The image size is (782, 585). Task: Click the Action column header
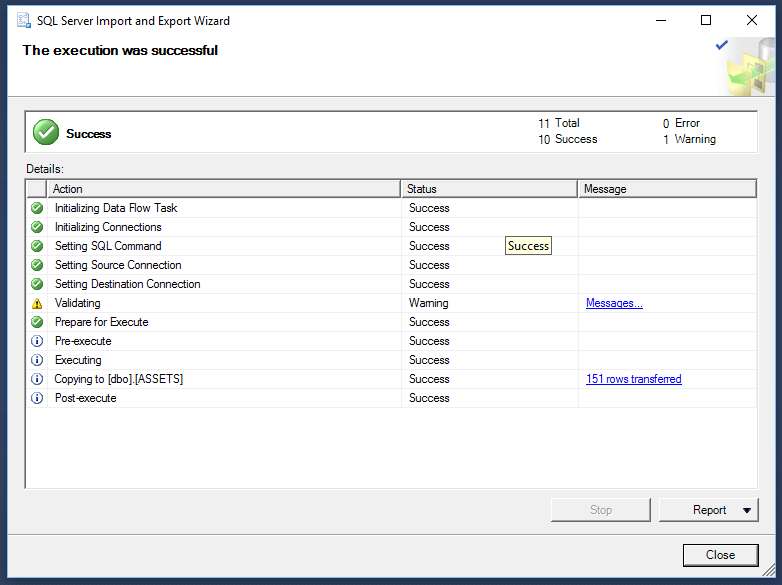(223, 189)
